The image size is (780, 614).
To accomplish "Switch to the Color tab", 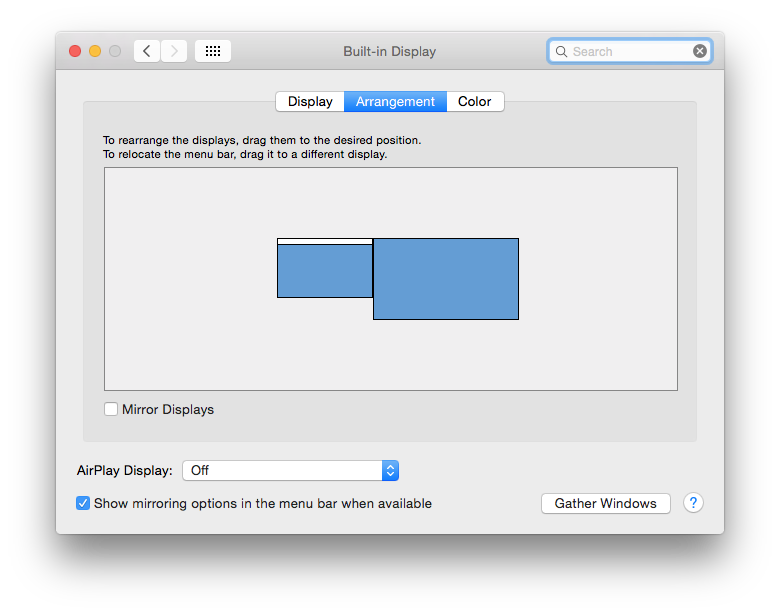I will pos(475,102).
